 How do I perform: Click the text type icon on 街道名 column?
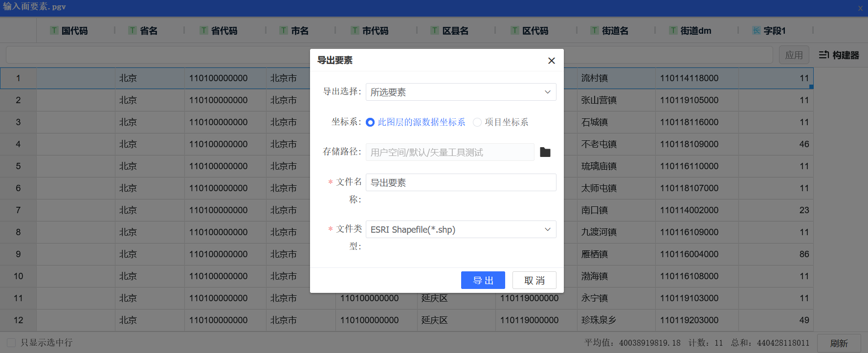click(x=595, y=31)
